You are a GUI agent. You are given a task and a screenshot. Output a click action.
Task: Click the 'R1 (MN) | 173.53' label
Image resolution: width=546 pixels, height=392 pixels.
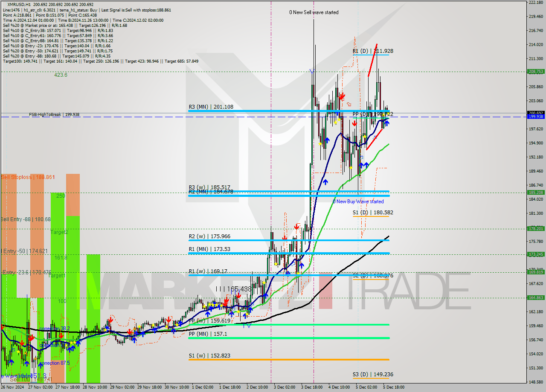point(209,249)
